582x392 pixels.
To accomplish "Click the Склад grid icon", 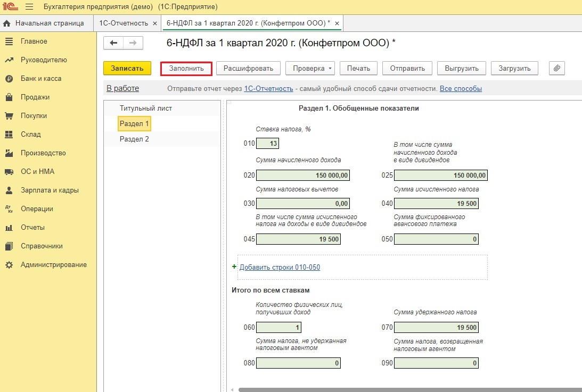I will tap(9, 134).
